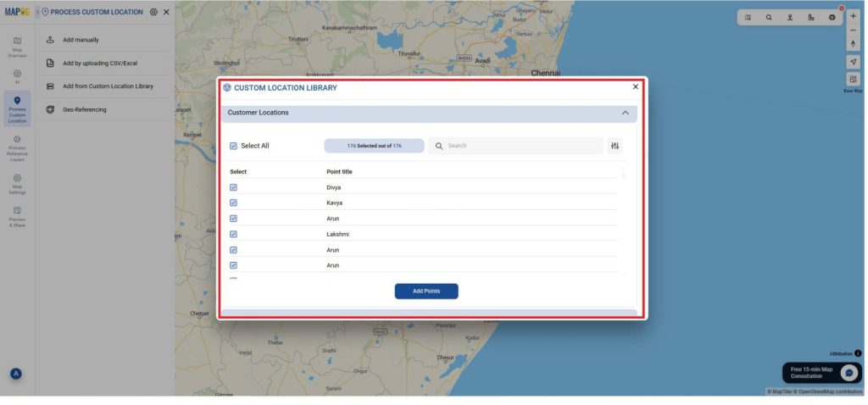Open the AI sidebar panel

pyautogui.click(x=17, y=77)
